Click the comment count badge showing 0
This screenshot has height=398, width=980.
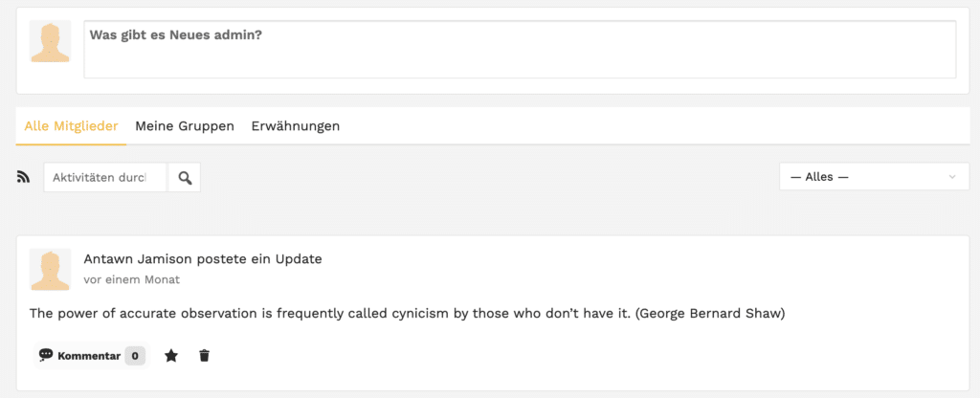coord(135,356)
